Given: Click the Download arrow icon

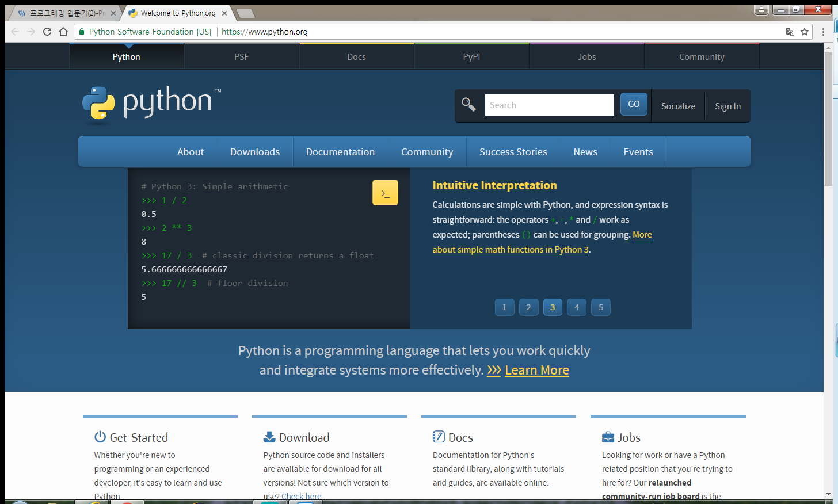Looking at the screenshot, I should [x=269, y=437].
